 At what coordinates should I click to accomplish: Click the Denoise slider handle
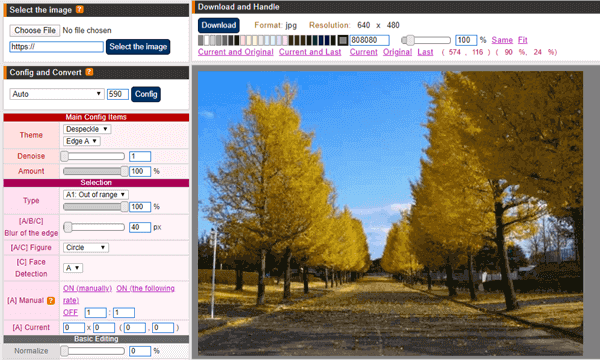point(65,156)
